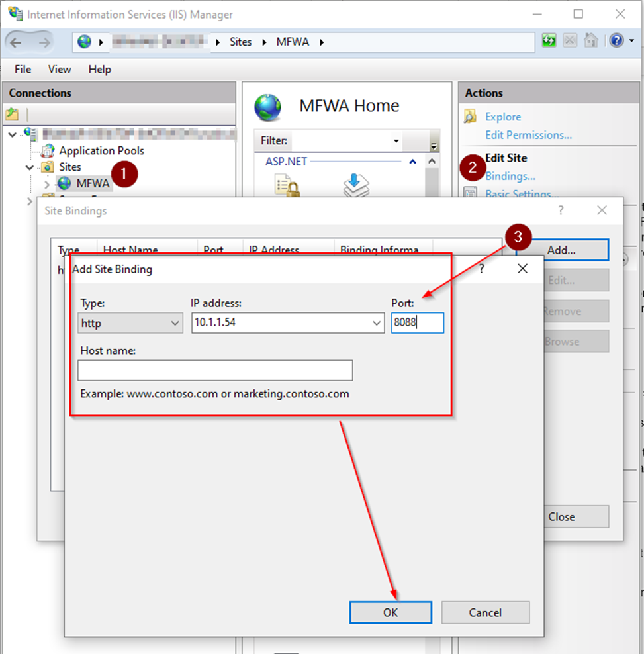
Task: Click the large MFWA Home globe icon
Action: 268,108
